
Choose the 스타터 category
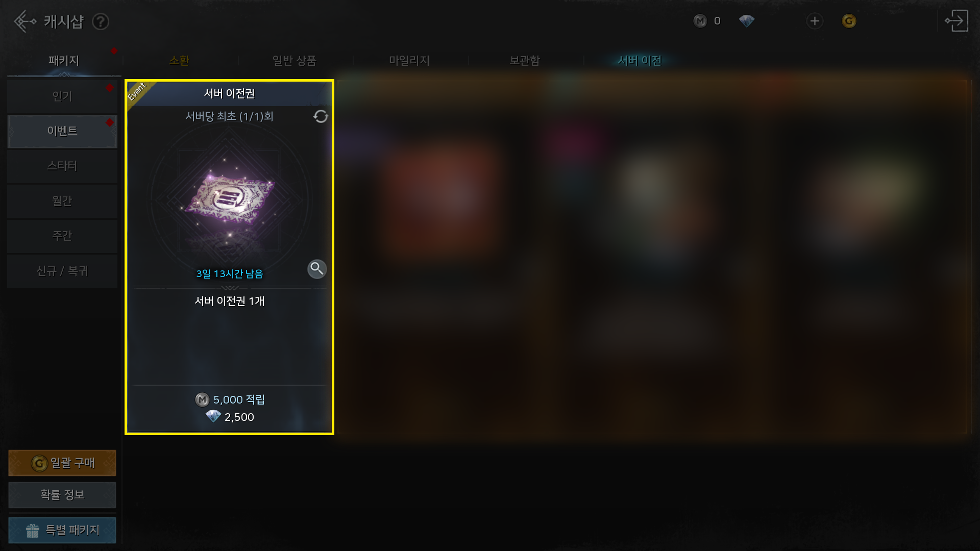62,166
